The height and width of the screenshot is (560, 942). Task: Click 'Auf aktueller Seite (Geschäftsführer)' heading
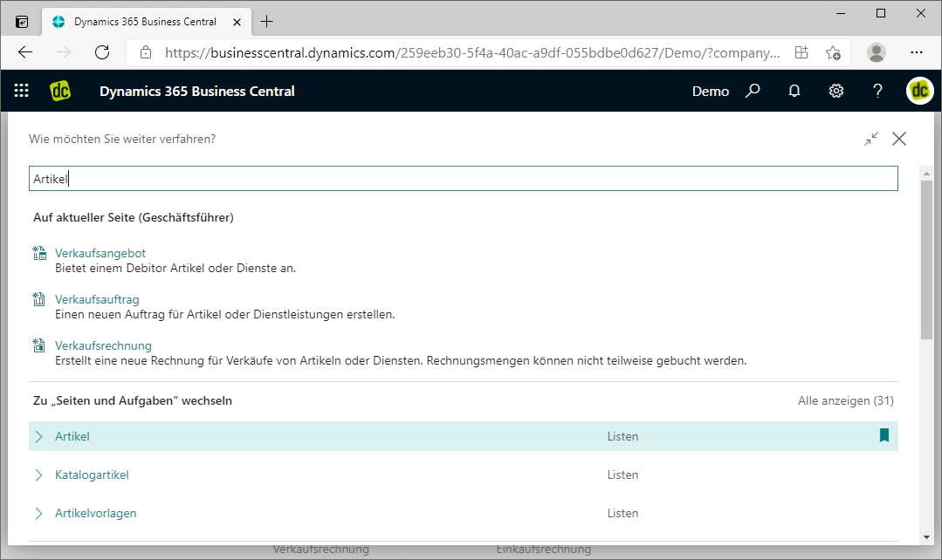point(134,217)
